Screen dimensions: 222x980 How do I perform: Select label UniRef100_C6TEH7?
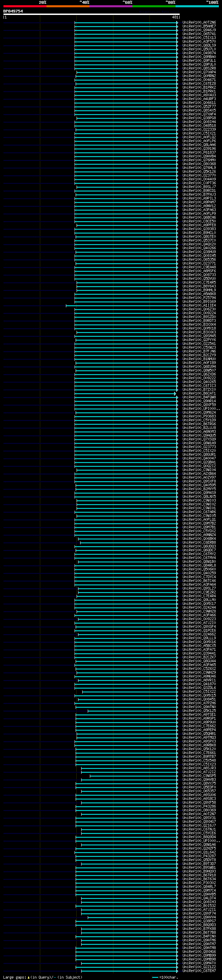point(199,971)
